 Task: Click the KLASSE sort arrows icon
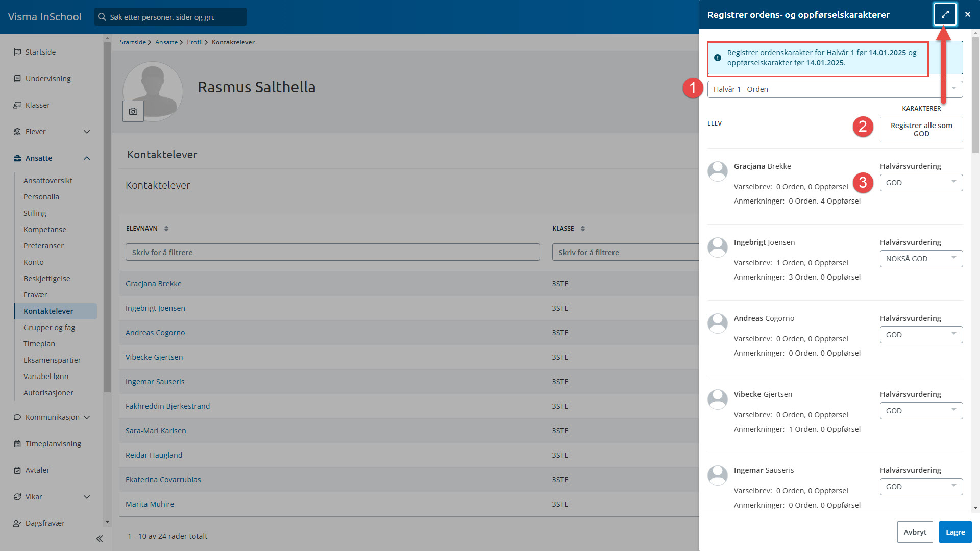click(x=583, y=229)
